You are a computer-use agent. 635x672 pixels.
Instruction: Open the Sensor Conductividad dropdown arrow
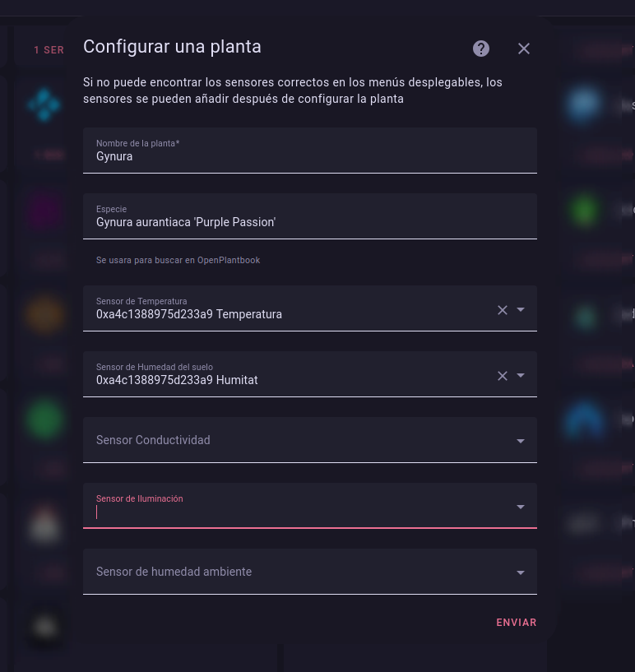[x=521, y=441]
